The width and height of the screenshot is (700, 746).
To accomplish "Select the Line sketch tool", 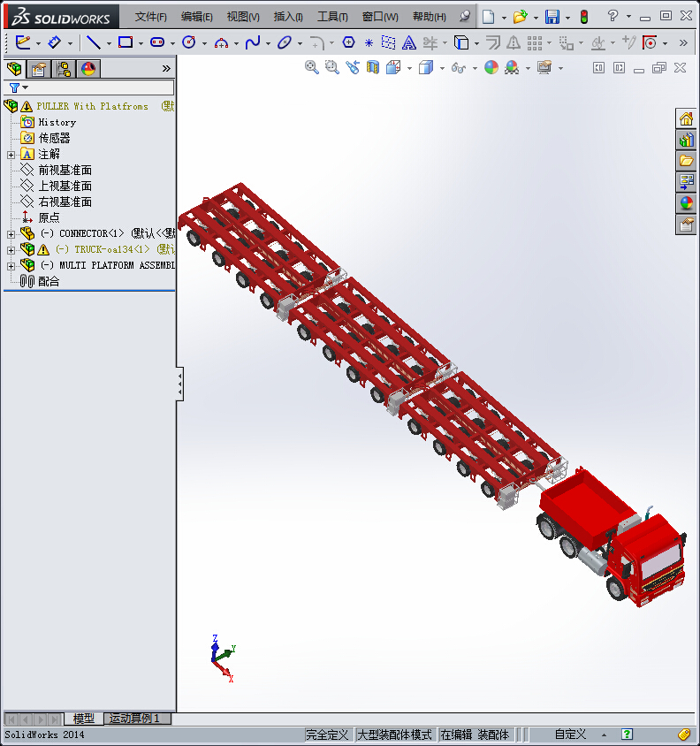I will 94,42.
